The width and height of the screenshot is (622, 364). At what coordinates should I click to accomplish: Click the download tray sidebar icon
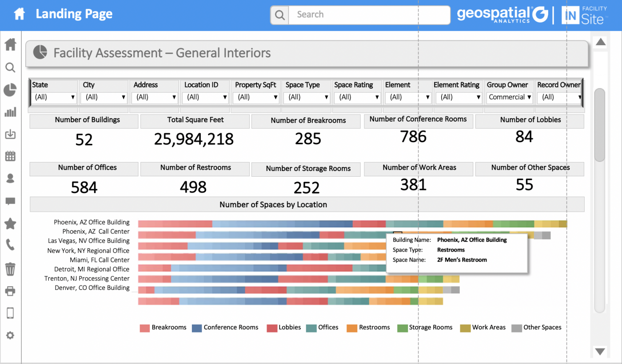pos(10,134)
